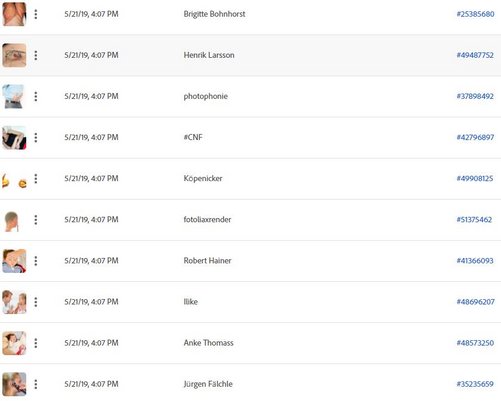This screenshot has height=401, width=501.
Task: Open asset link #25385680
Action: click(475, 14)
